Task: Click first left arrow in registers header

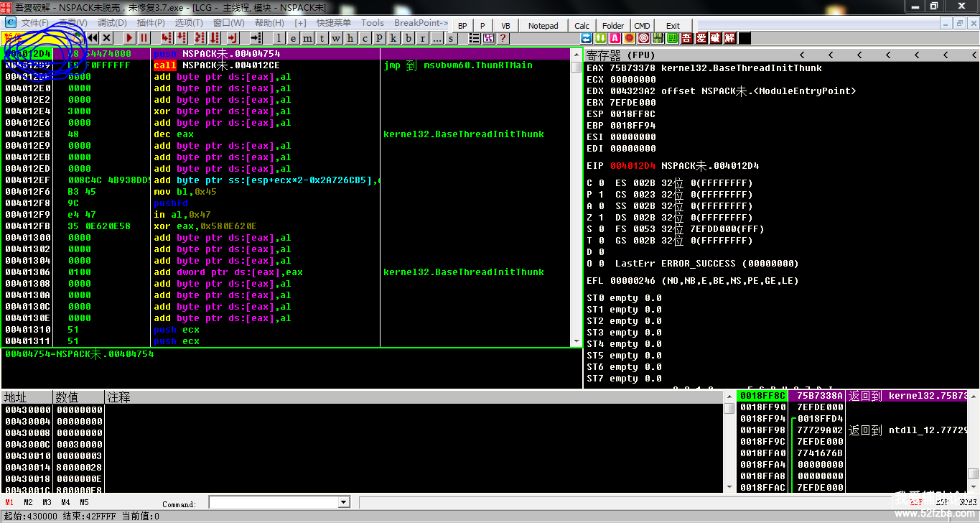Action: pyautogui.click(x=802, y=55)
